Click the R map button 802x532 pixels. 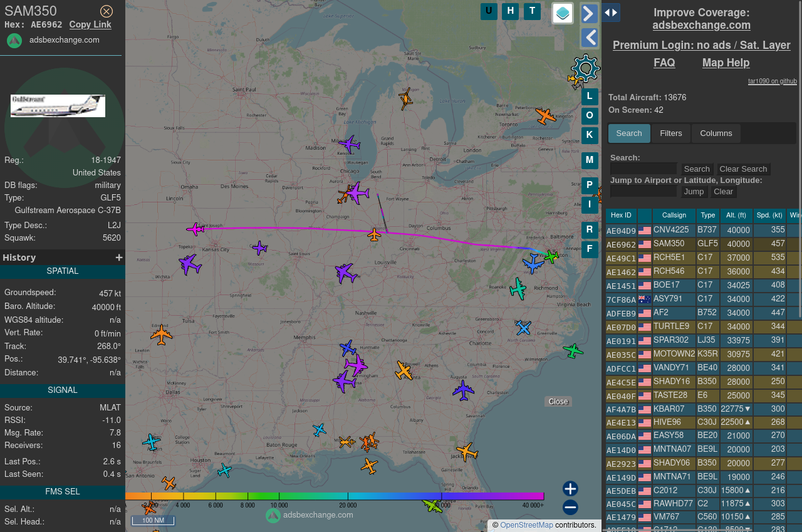click(x=590, y=230)
